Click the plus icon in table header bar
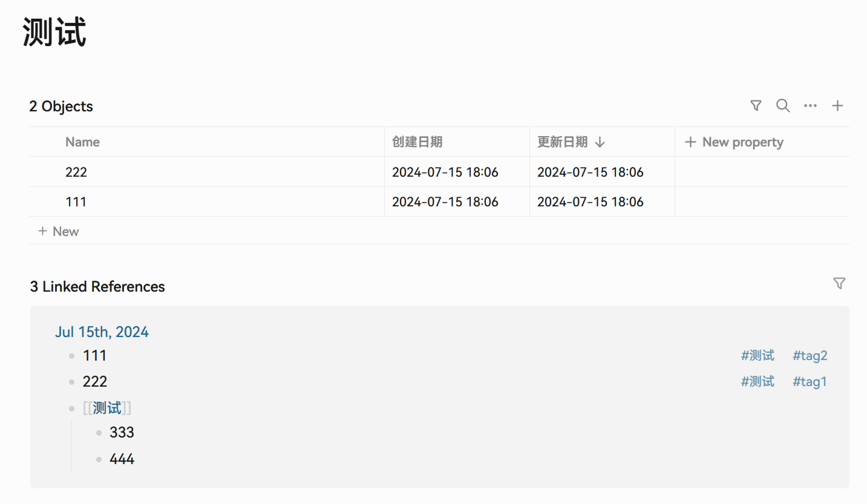The height and width of the screenshot is (504, 867). point(837,106)
